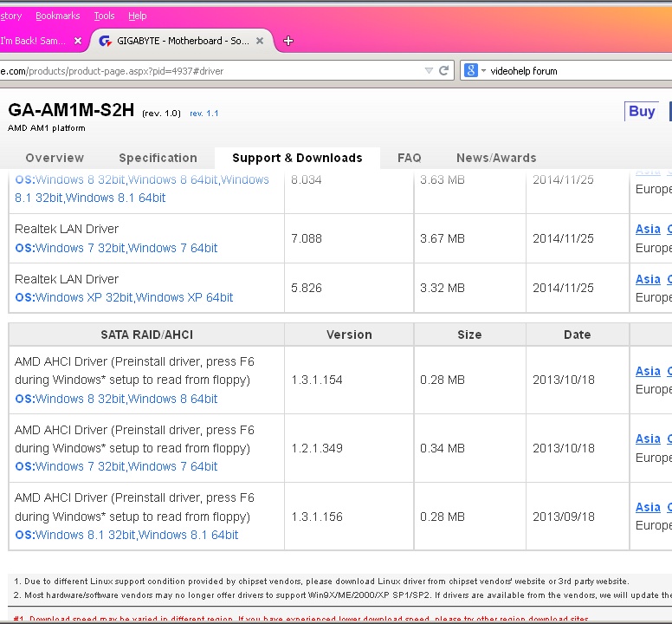Click version cell 5.826
The width and height of the screenshot is (672, 624).
point(307,288)
